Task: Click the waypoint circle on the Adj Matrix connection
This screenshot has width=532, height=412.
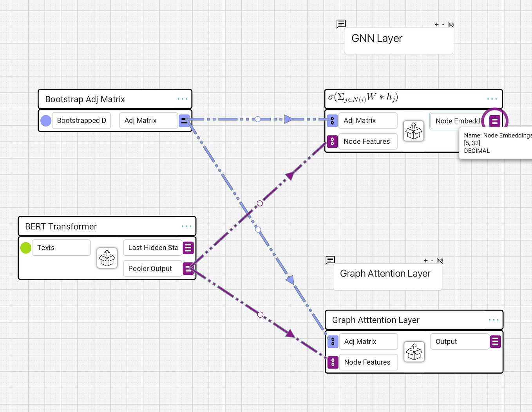Action: [x=258, y=119]
